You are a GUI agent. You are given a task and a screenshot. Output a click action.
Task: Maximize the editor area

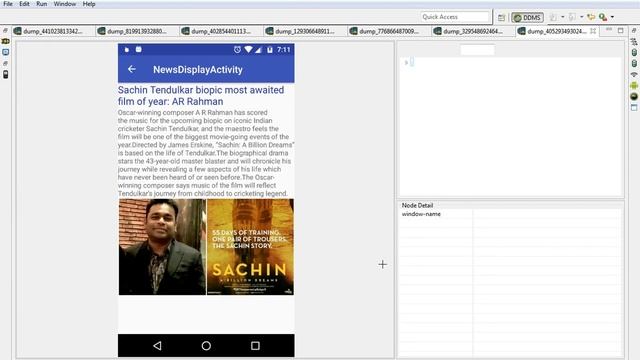point(620,31)
